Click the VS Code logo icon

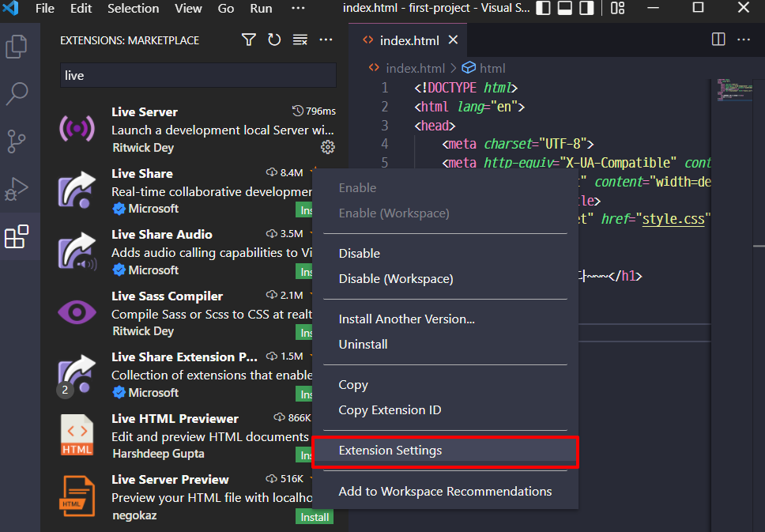pyautogui.click(x=11, y=8)
